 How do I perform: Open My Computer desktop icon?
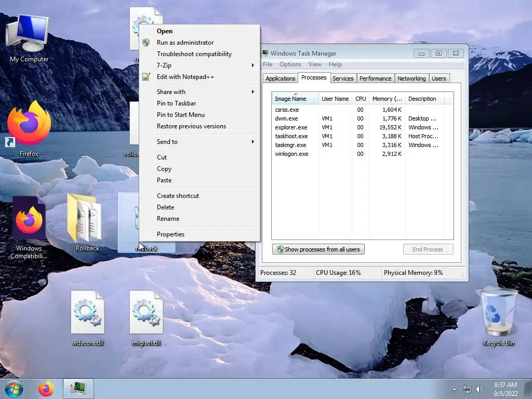pos(29,38)
